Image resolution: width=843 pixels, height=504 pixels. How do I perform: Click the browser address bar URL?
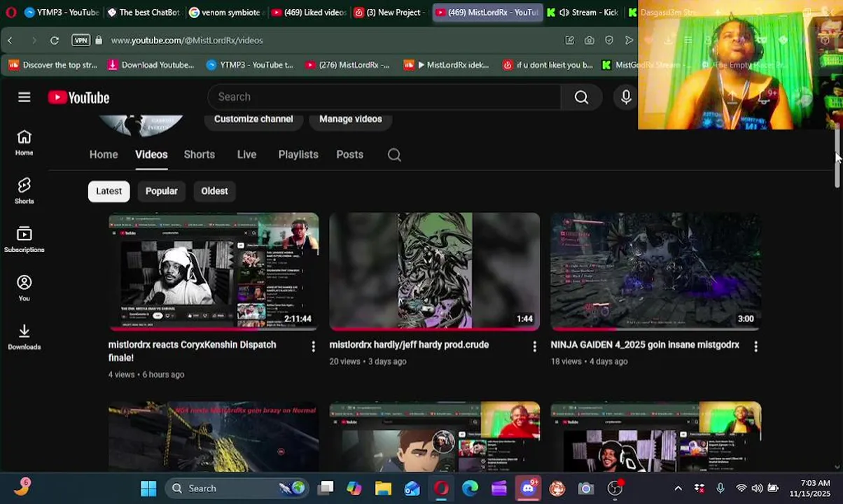click(187, 41)
